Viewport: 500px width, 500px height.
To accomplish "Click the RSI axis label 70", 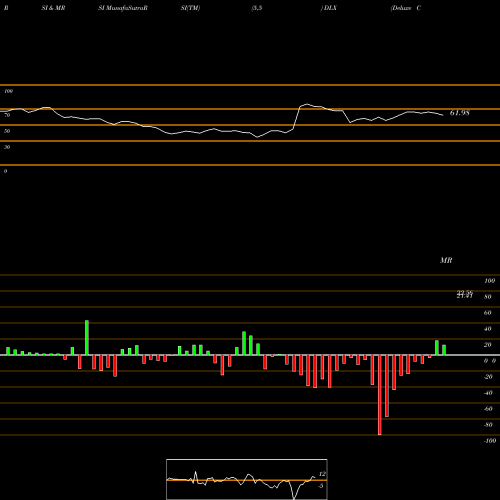I will (7, 115).
